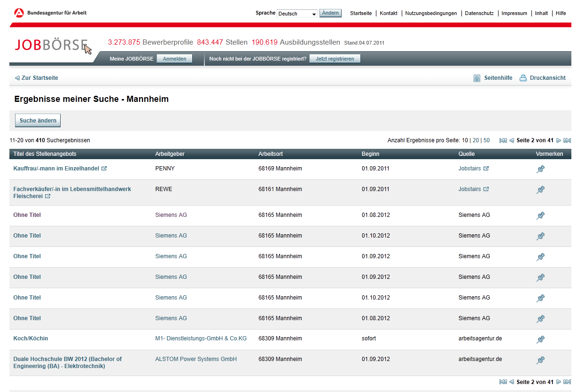Show 20 results per page
This screenshot has width=585, height=392.
coord(476,140)
